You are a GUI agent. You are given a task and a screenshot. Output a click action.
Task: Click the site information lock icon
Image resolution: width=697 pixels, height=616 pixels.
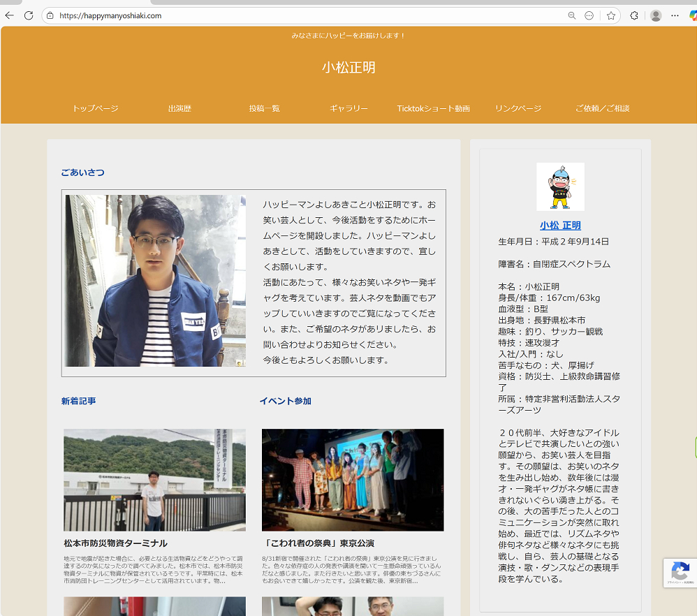pyautogui.click(x=50, y=15)
